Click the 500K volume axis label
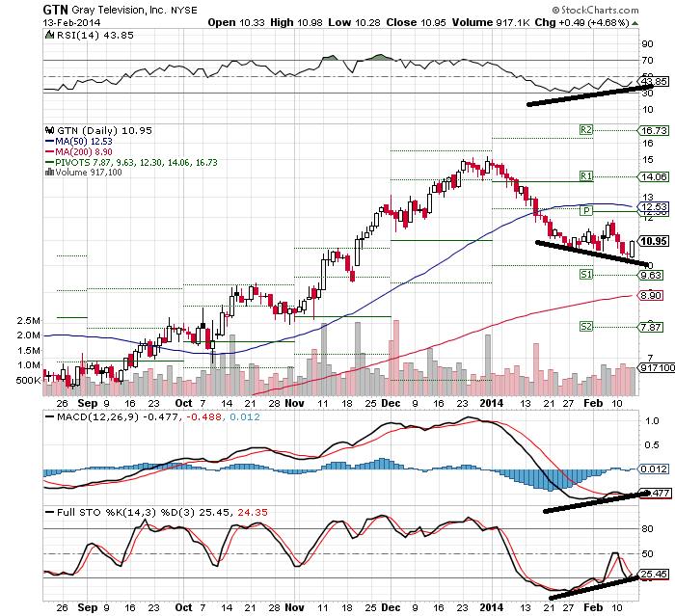Screen dimensions: 675x616 [28, 381]
